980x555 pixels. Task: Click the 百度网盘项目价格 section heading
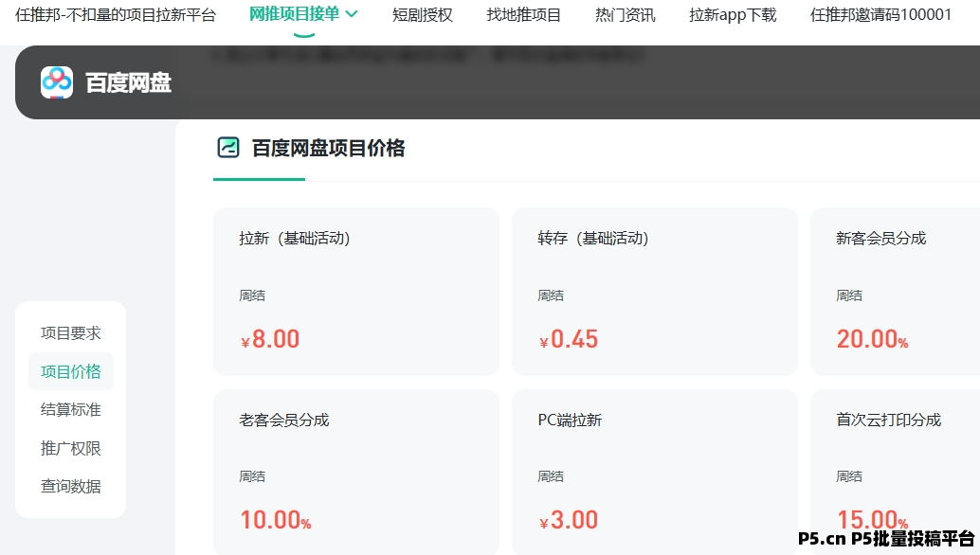pos(328,148)
